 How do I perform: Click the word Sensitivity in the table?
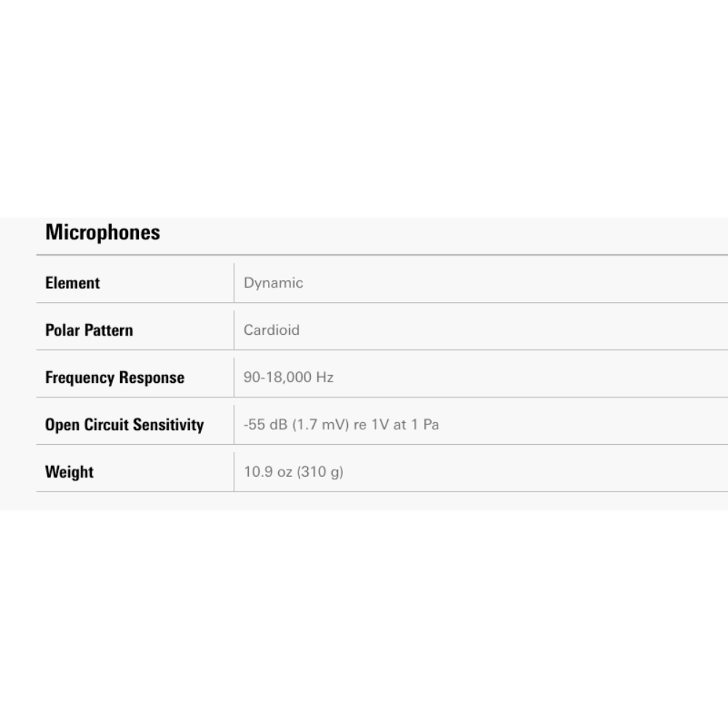(x=169, y=425)
